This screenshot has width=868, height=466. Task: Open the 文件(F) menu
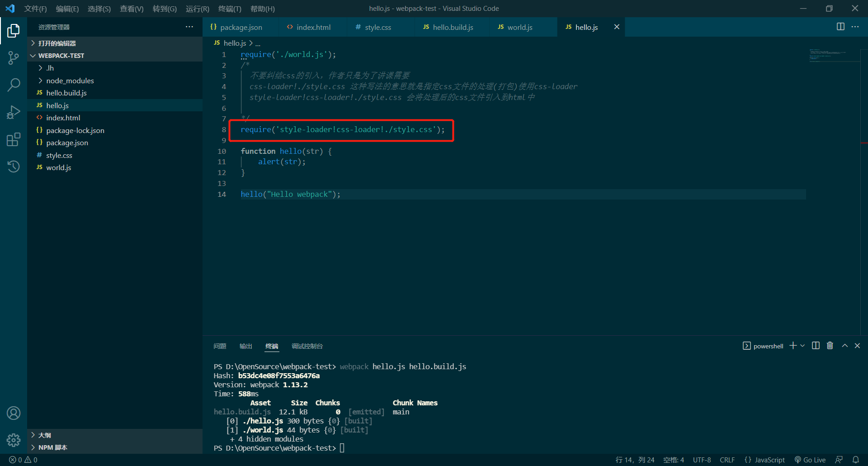point(35,9)
